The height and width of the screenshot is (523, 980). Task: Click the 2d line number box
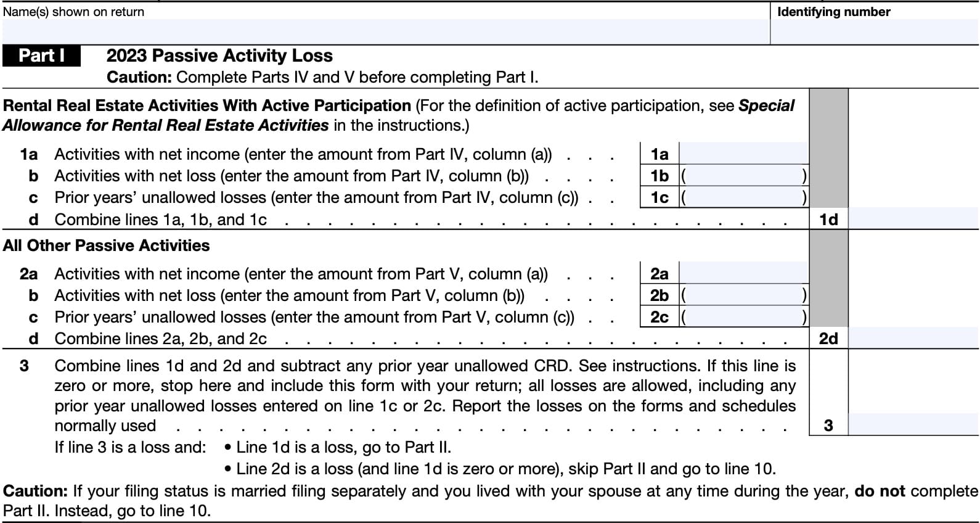[828, 339]
